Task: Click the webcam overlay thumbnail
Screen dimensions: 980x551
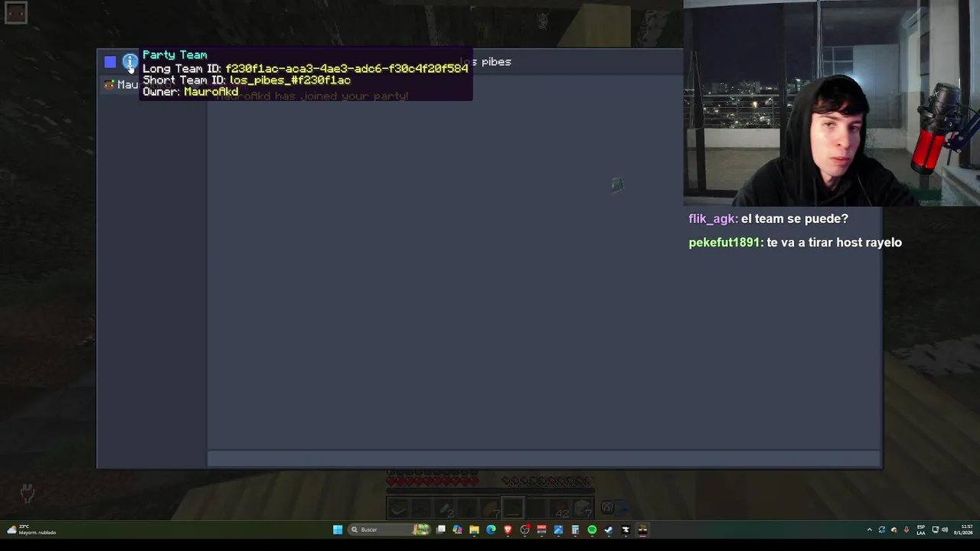Action: pyautogui.click(x=831, y=103)
